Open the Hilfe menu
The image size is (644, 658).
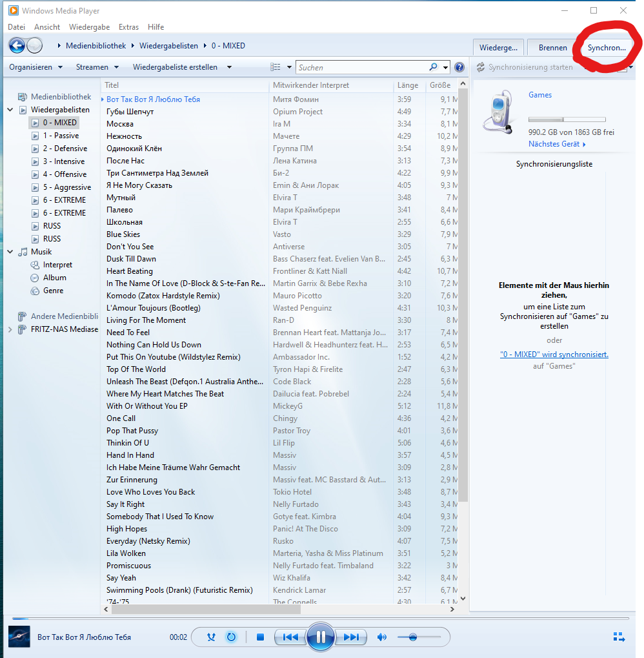click(x=156, y=27)
